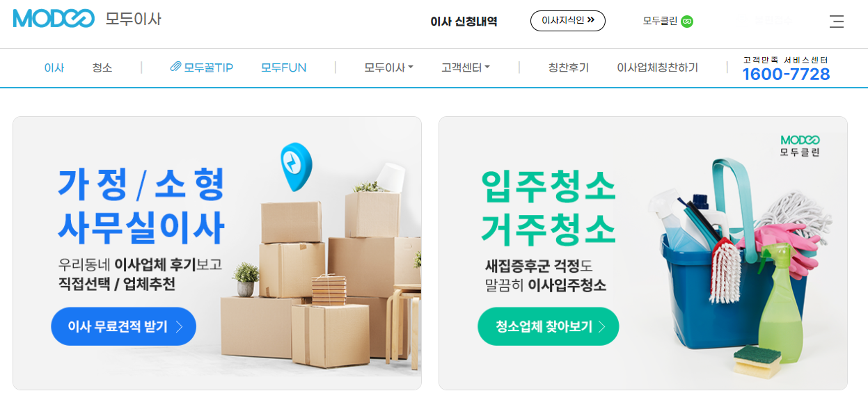The width and height of the screenshot is (868, 407).
Task: Click the blue location pin graphic
Action: click(x=296, y=167)
